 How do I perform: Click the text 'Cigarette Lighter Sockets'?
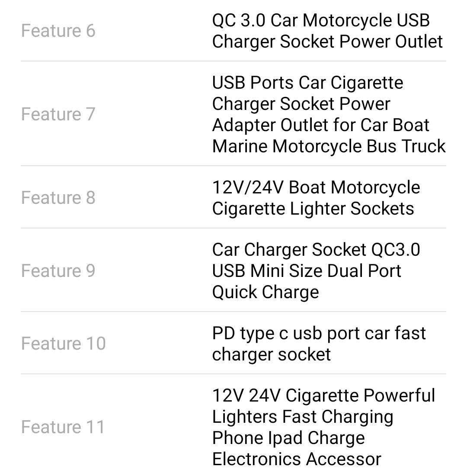313,208
